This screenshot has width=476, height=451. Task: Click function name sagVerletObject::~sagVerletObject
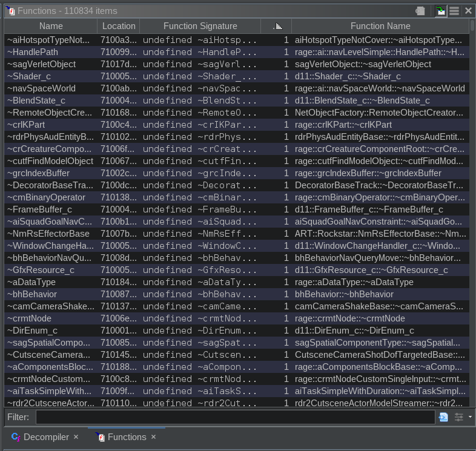363,64
